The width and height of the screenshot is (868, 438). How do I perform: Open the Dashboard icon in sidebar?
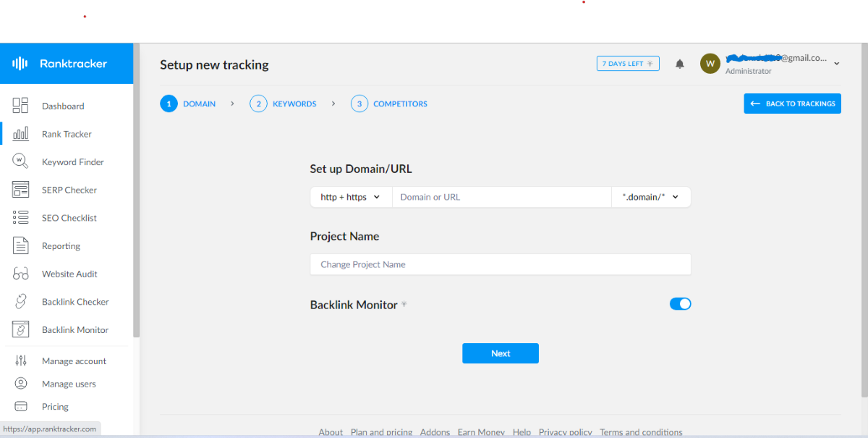click(20, 106)
